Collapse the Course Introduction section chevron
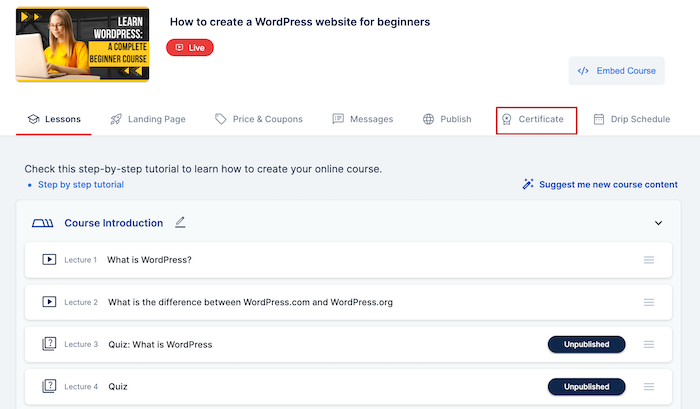 658,223
